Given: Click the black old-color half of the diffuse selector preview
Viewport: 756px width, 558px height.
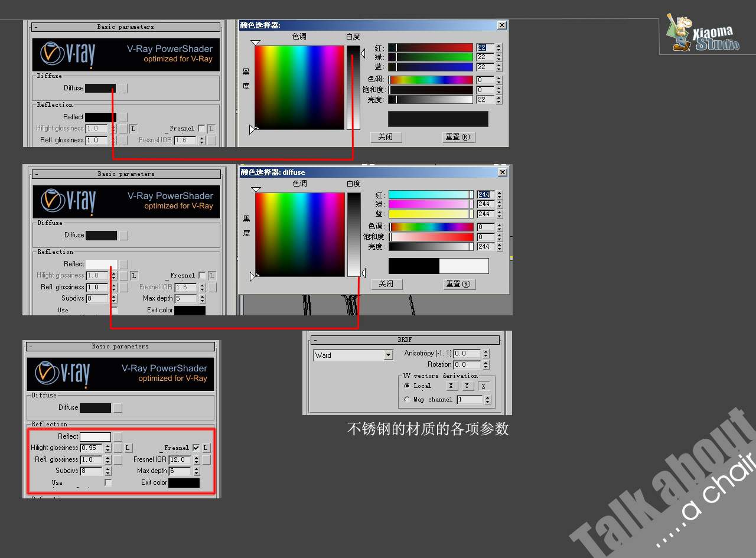Looking at the screenshot, I should click(x=414, y=266).
